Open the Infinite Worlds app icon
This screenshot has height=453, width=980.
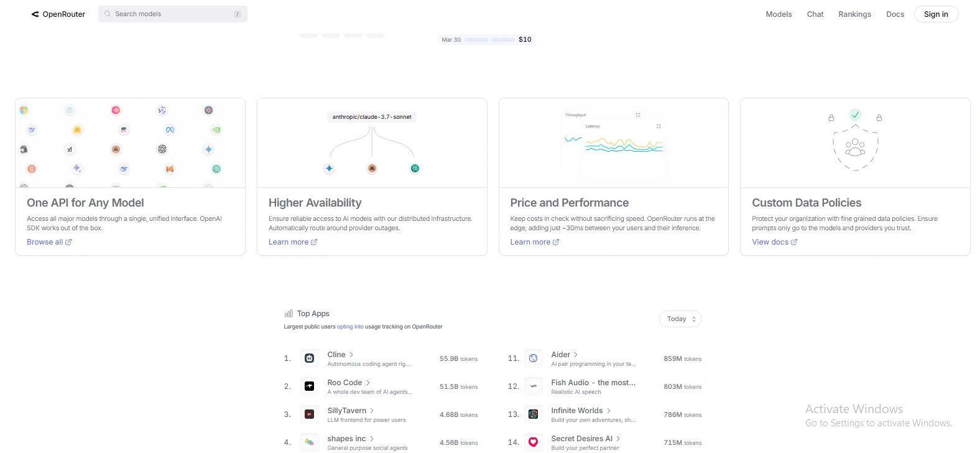coord(533,414)
